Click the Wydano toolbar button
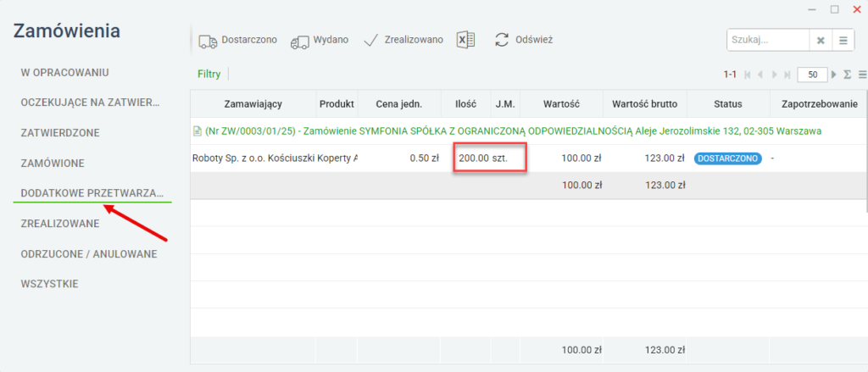This screenshot has width=868, height=372. pos(320,41)
